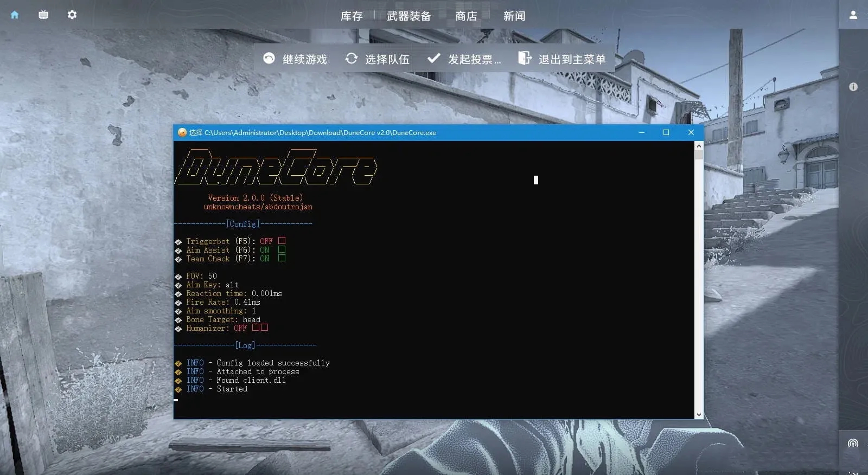Maximize the console window
The height and width of the screenshot is (475, 868).
[x=666, y=132]
